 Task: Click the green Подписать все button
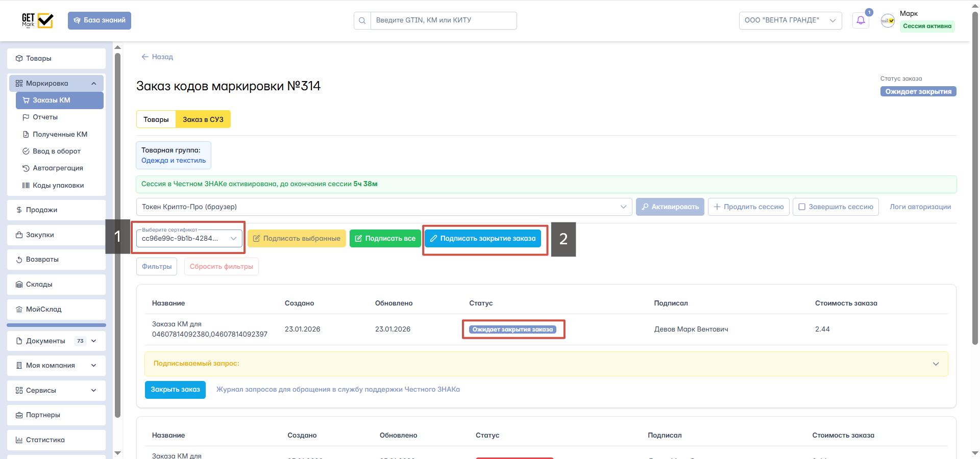[385, 239]
